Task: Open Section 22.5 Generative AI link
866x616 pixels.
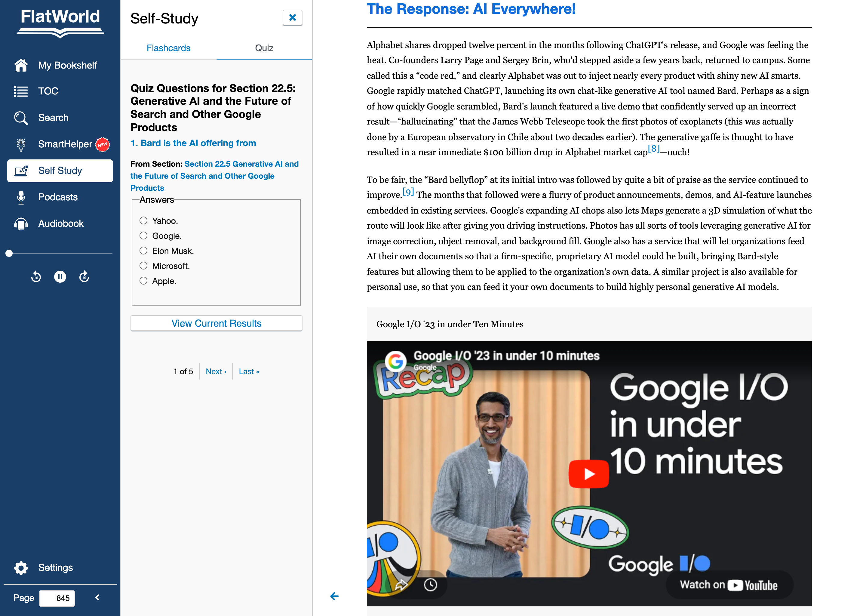Action: [x=214, y=176]
